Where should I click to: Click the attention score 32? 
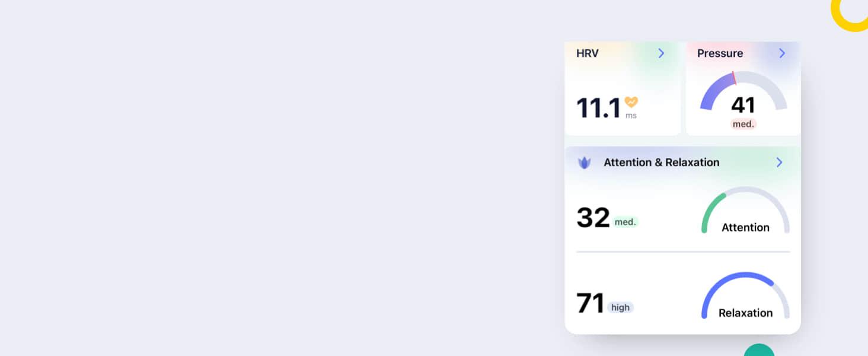(x=593, y=218)
